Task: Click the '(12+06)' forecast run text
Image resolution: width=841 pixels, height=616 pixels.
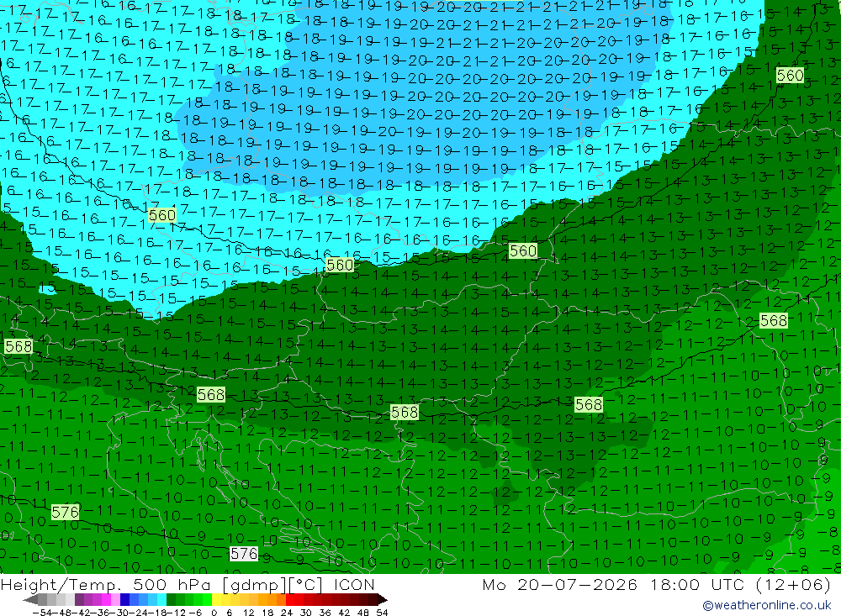Action: pyautogui.click(x=793, y=584)
